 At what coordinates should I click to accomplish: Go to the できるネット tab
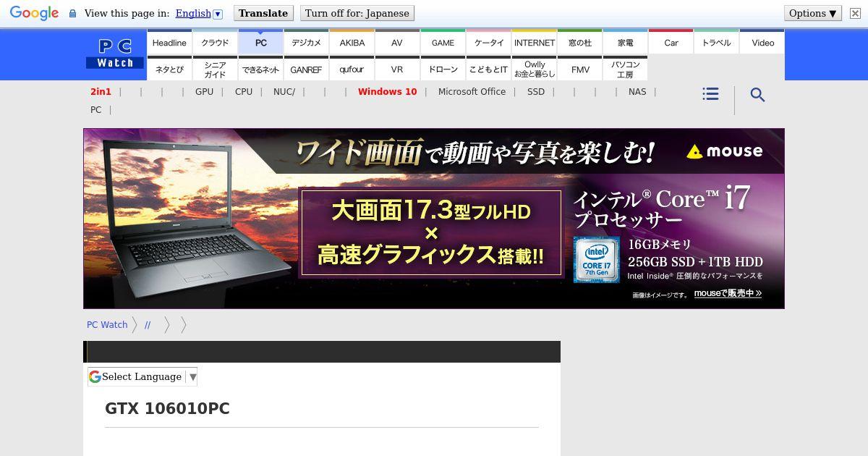point(260,69)
